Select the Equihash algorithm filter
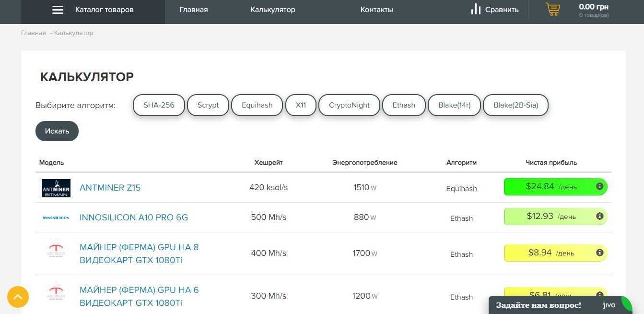This screenshot has height=314, width=644. tap(257, 105)
